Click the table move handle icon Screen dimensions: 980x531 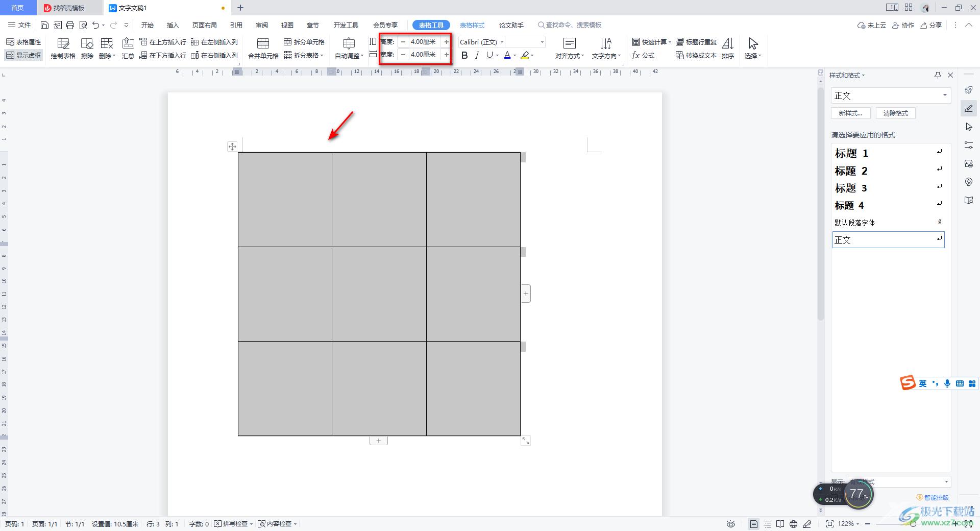point(232,147)
